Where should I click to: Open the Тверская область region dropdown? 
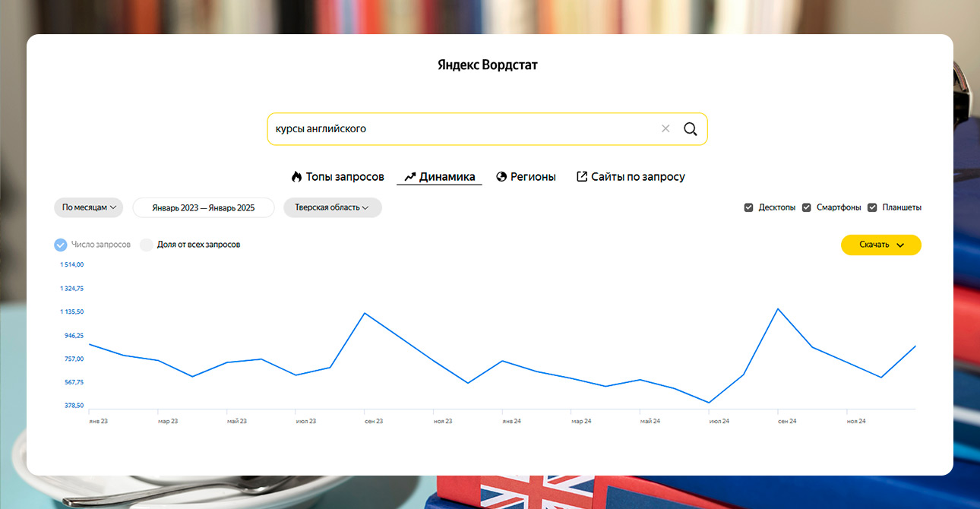(x=332, y=207)
